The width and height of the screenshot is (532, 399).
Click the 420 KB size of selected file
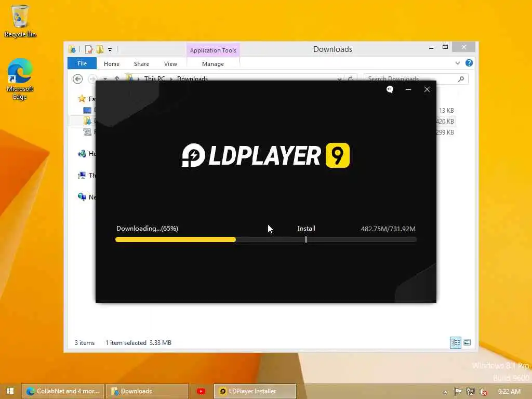pos(445,122)
